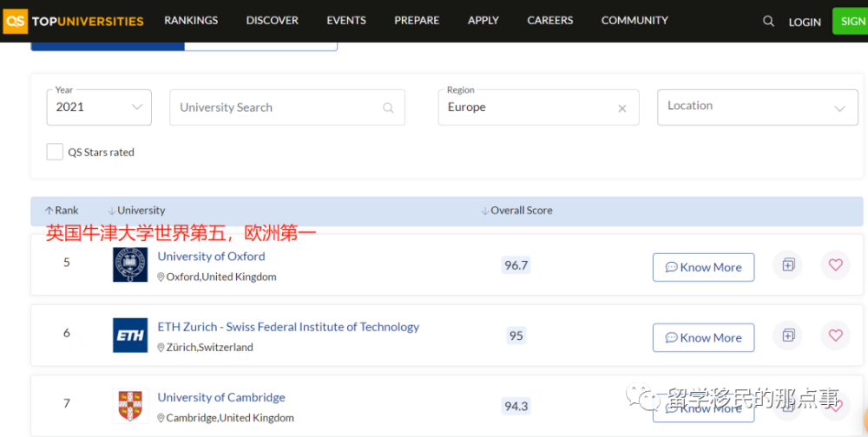The image size is (868, 437).
Task: Favorite University of Oxford with heart
Action: 835,265
